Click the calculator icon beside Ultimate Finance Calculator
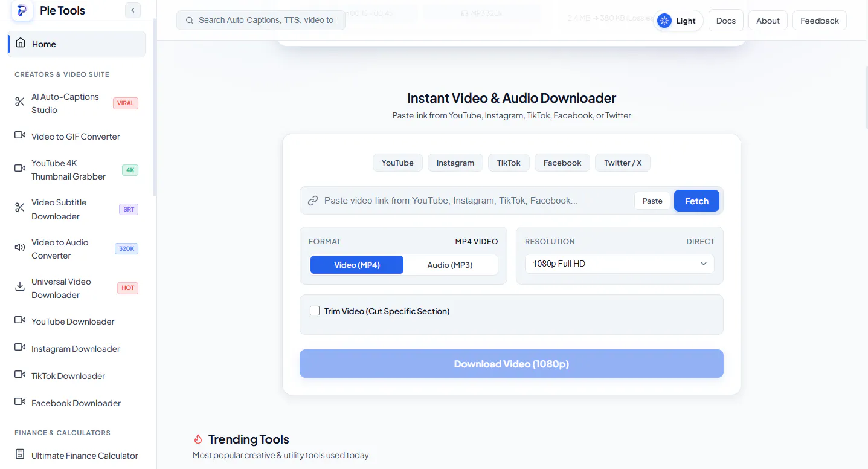Screen dimensions: 868x469 pos(20,454)
